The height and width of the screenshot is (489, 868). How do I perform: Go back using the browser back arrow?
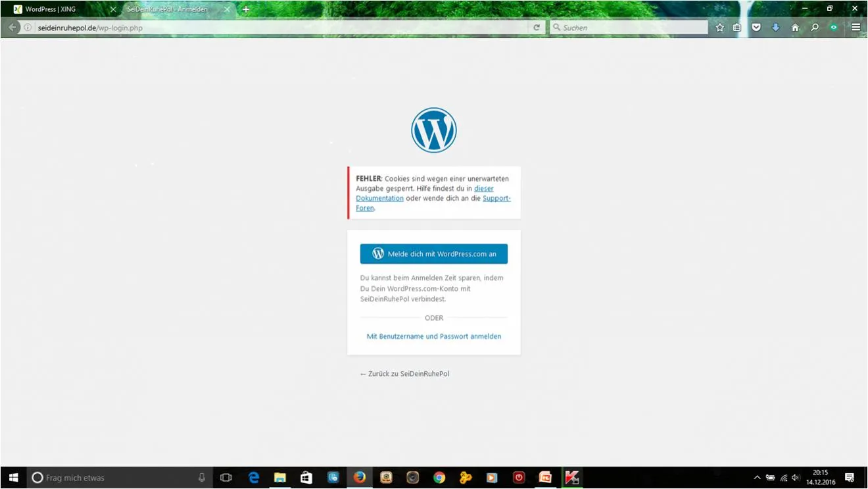click(x=12, y=28)
